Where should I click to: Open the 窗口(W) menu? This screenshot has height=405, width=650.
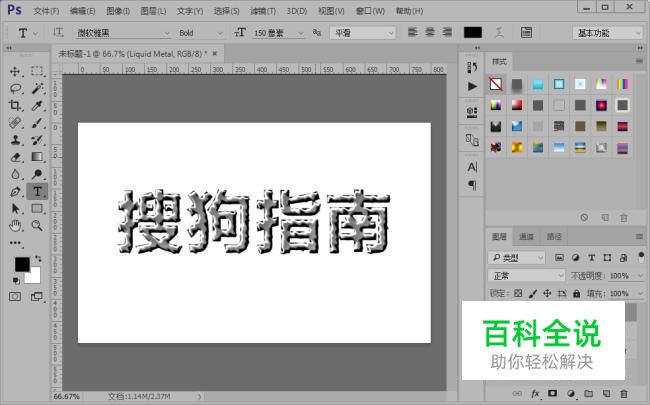click(x=370, y=11)
